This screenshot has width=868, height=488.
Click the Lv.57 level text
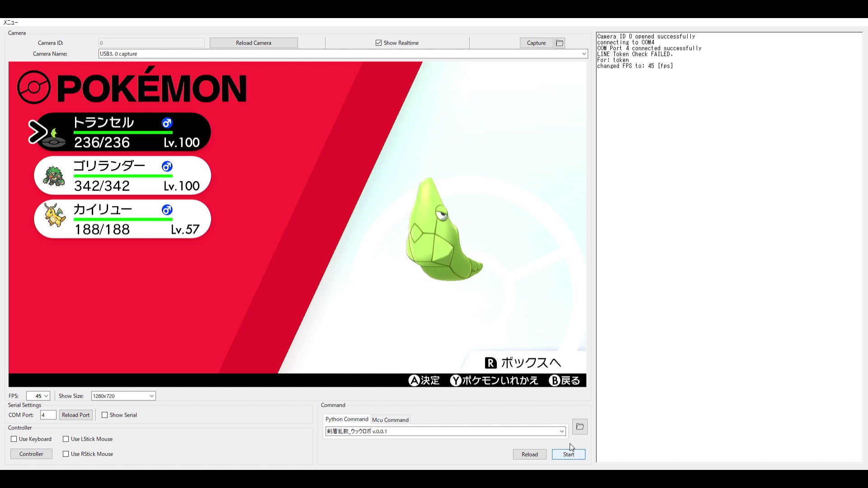click(x=185, y=230)
